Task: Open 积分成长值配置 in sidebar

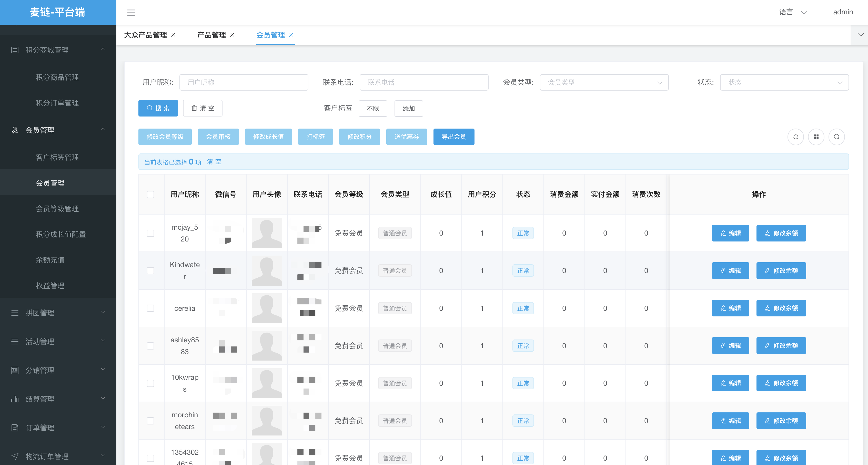Action: coord(61,234)
